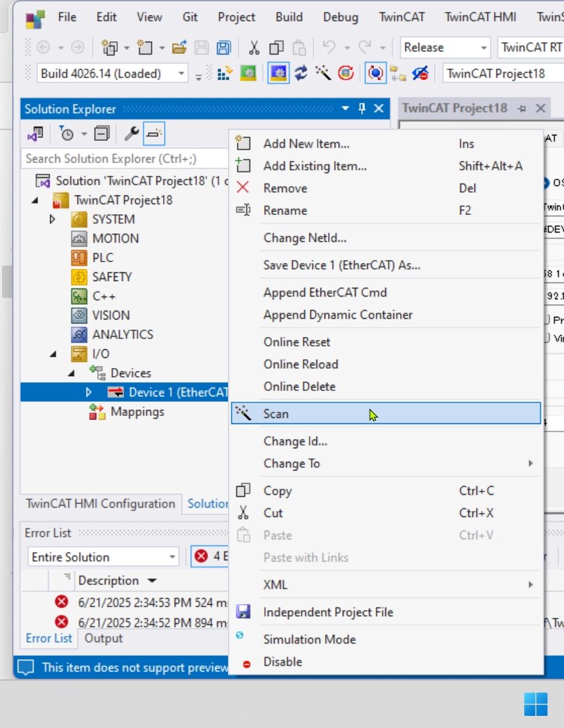Collapse the Devices tree node
This screenshot has width=564, height=728.
71,373
